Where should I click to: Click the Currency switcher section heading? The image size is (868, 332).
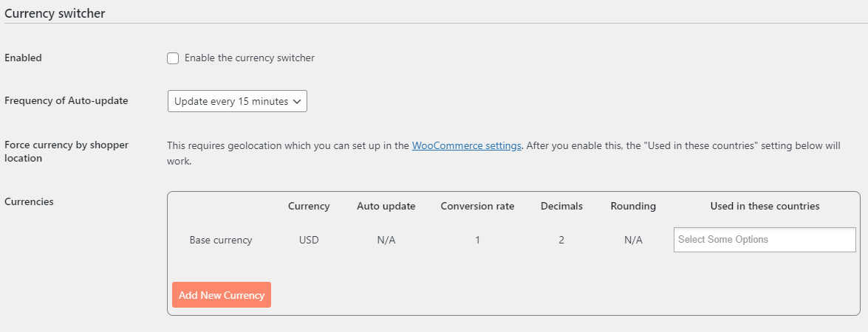(x=55, y=13)
